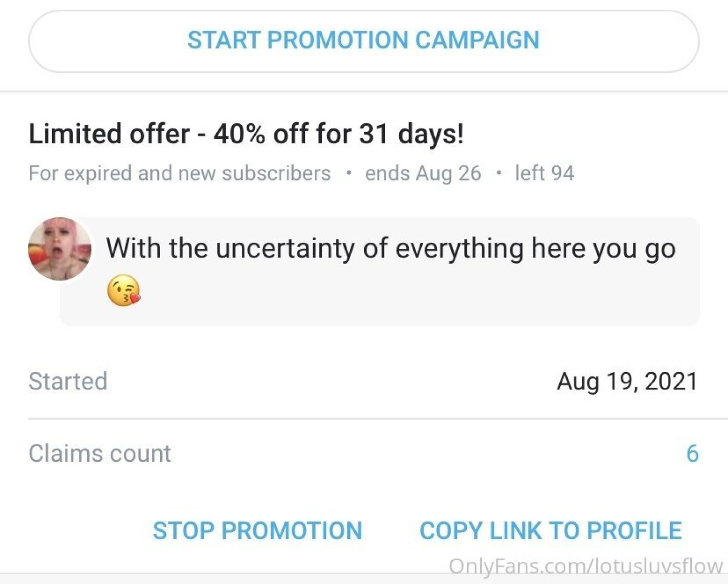
Task: Click the kissing face emoji
Action: pos(124,290)
